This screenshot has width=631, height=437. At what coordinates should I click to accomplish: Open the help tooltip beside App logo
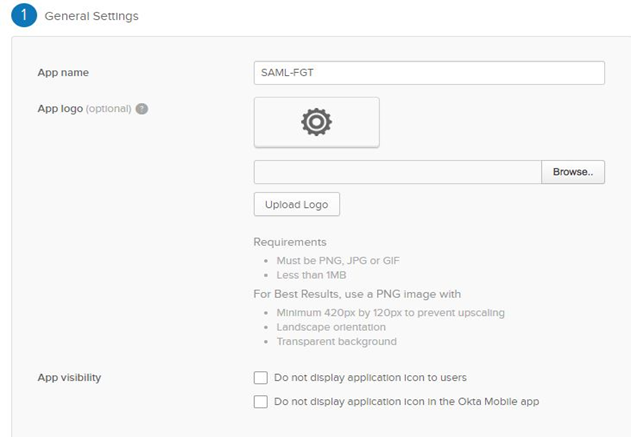click(x=142, y=109)
